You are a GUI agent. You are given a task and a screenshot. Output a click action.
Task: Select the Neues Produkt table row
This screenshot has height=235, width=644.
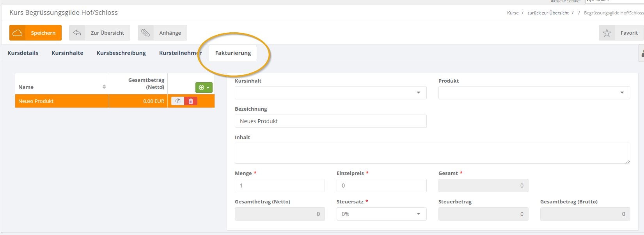[115, 101]
